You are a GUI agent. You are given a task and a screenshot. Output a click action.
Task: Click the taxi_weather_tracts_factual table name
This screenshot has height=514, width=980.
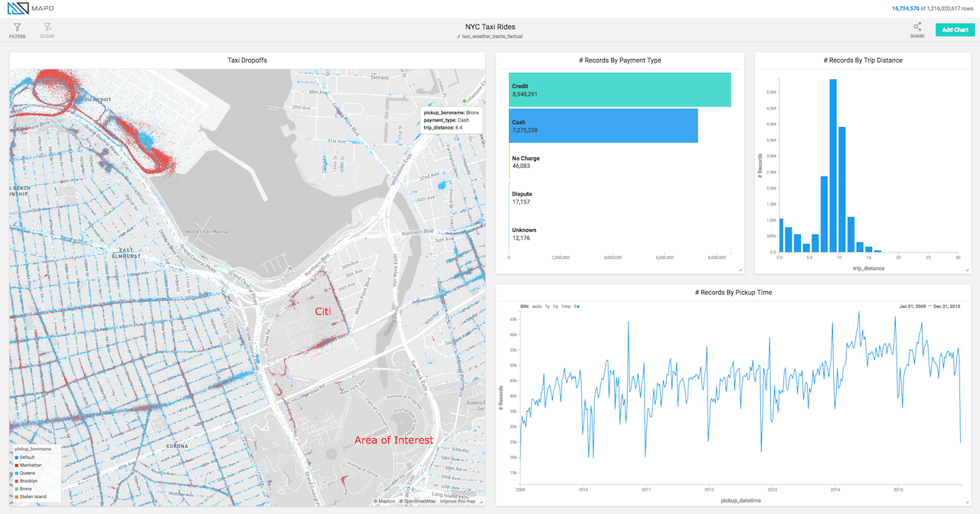coord(492,36)
